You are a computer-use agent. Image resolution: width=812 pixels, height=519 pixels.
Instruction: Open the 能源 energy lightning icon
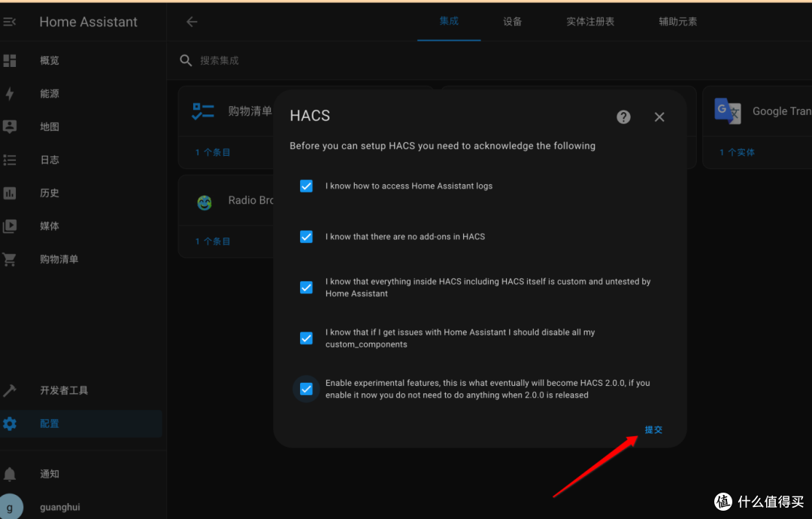click(9, 94)
